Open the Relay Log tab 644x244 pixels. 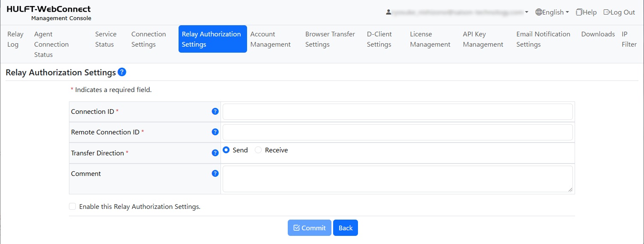point(15,39)
